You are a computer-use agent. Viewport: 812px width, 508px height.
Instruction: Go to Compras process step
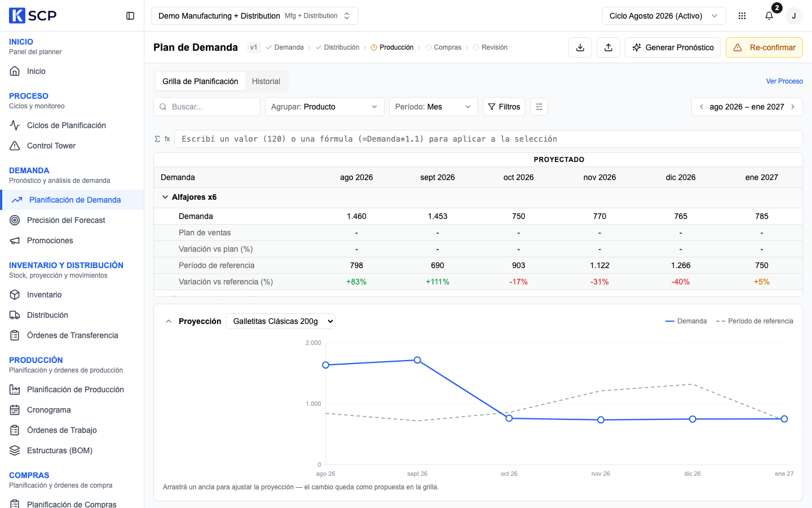[x=443, y=47]
